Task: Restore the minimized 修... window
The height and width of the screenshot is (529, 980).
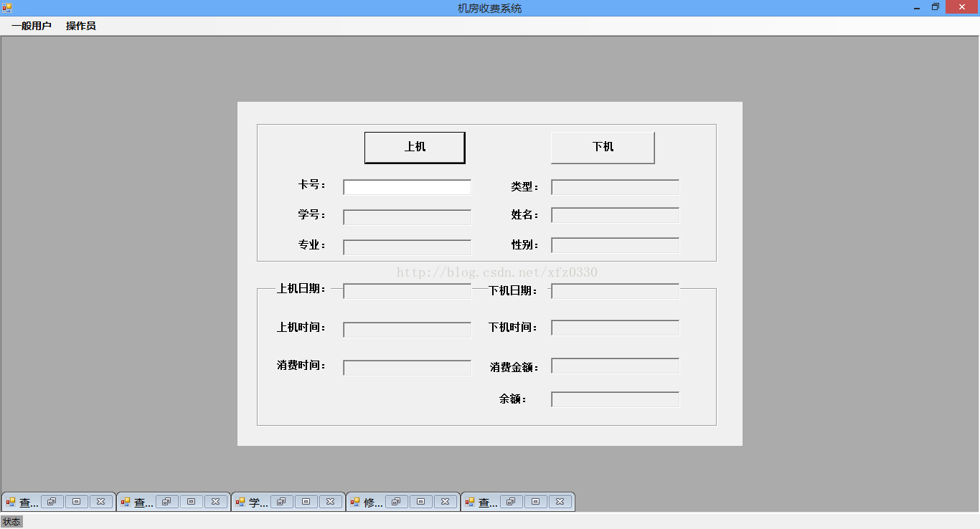Action: (x=397, y=502)
